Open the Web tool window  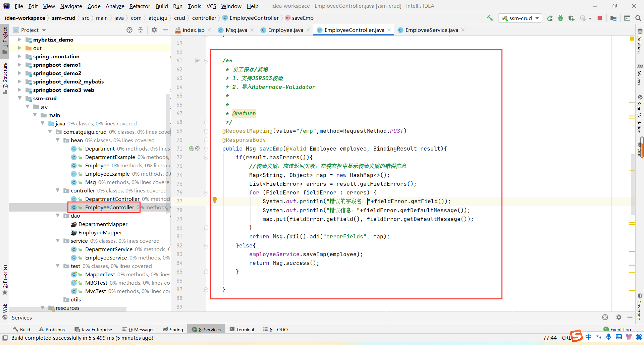5,311
